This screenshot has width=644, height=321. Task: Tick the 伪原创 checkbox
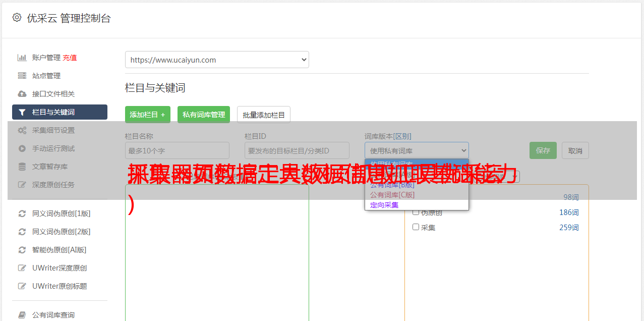(x=416, y=212)
